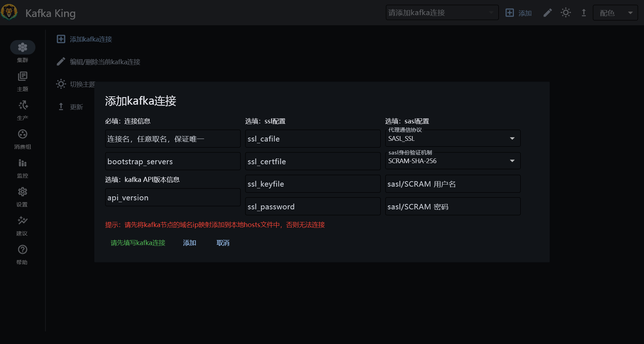644x344 pixels.
Task: Open the 主题 topics sidebar icon
Action: click(22, 76)
